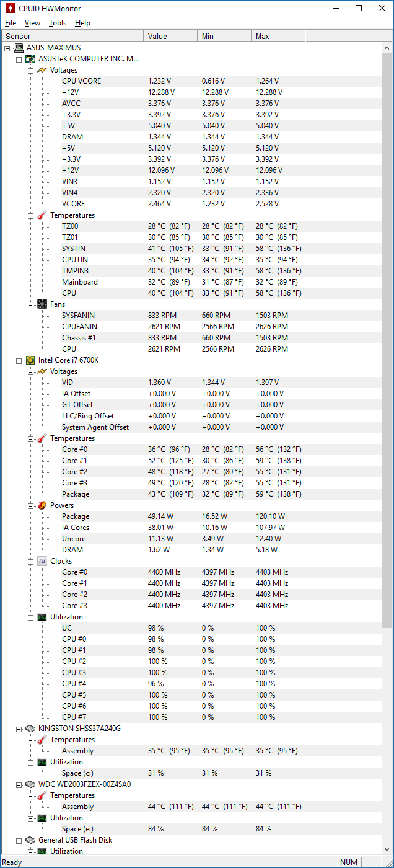Screen dimensions: 394x868
Task: Collapse motherboard Voltages section
Action: coord(30,70)
